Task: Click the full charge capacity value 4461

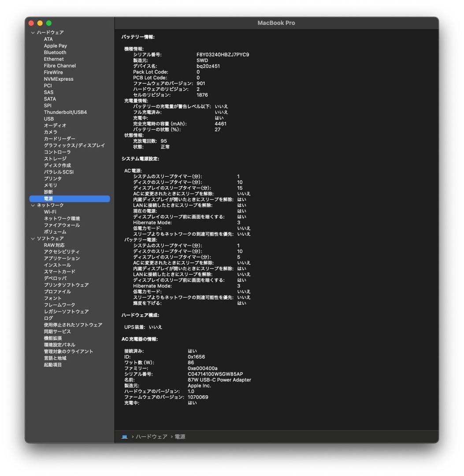Action: 221,124
